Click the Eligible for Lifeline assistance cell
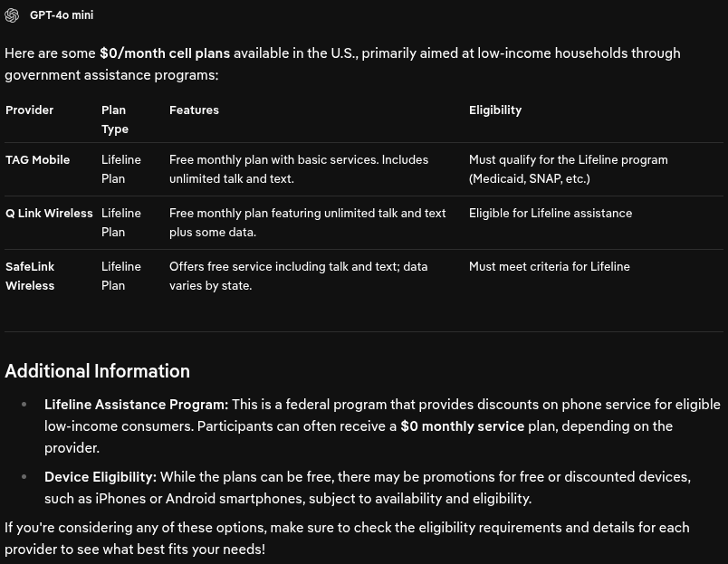This screenshot has width=728, height=564. [551, 213]
